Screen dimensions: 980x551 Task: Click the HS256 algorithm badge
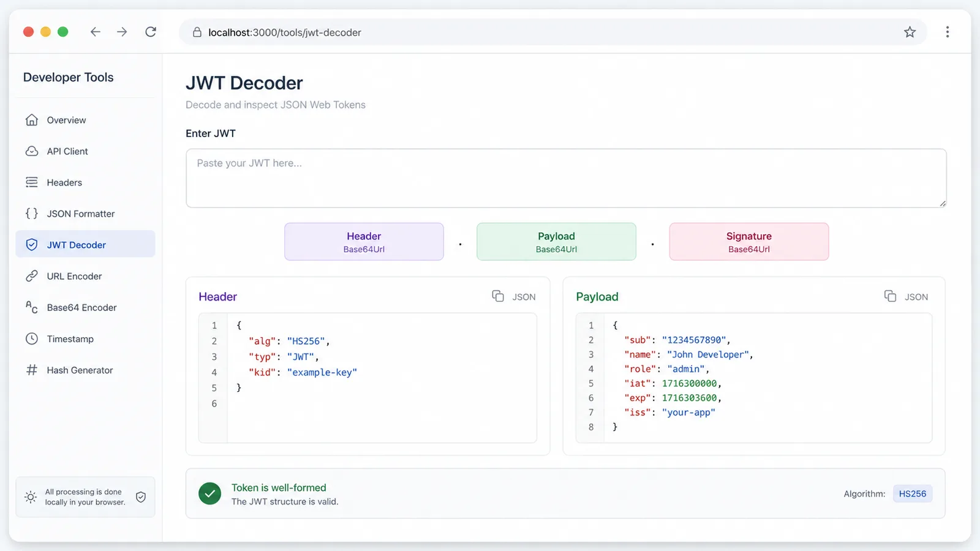(x=913, y=493)
